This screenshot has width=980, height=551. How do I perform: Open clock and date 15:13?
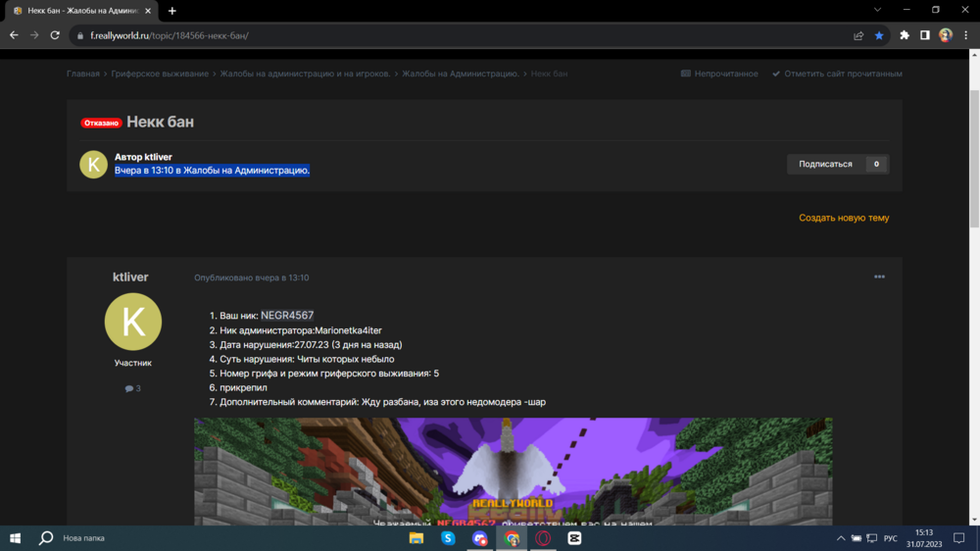click(x=924, y=538)
